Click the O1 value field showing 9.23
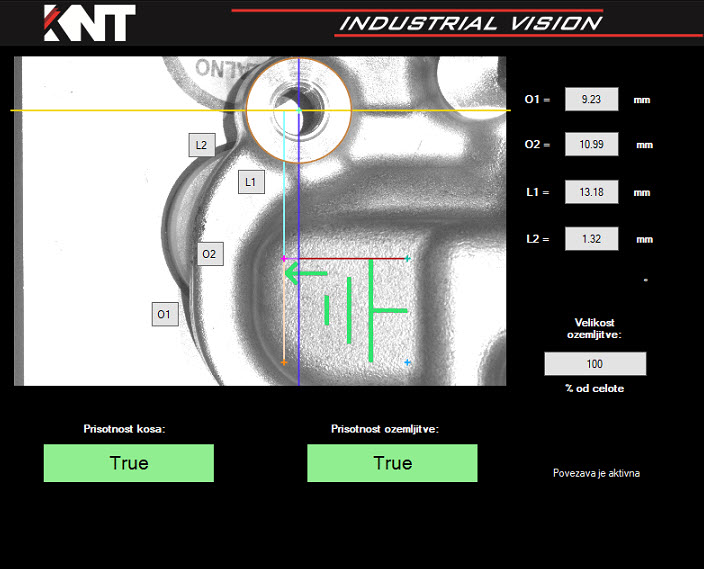 [591, 99]
